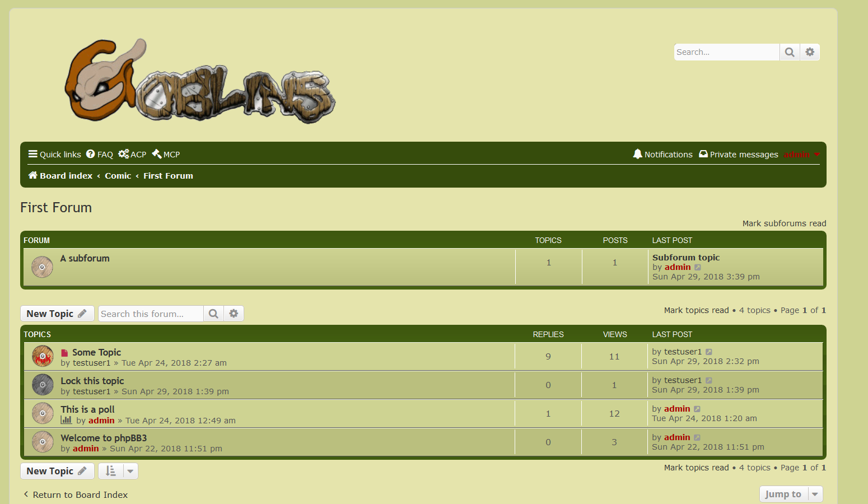This screenshot has width=868, height=504.
Task: Click top Mark topics read link
Action: [x=697, y=310]
